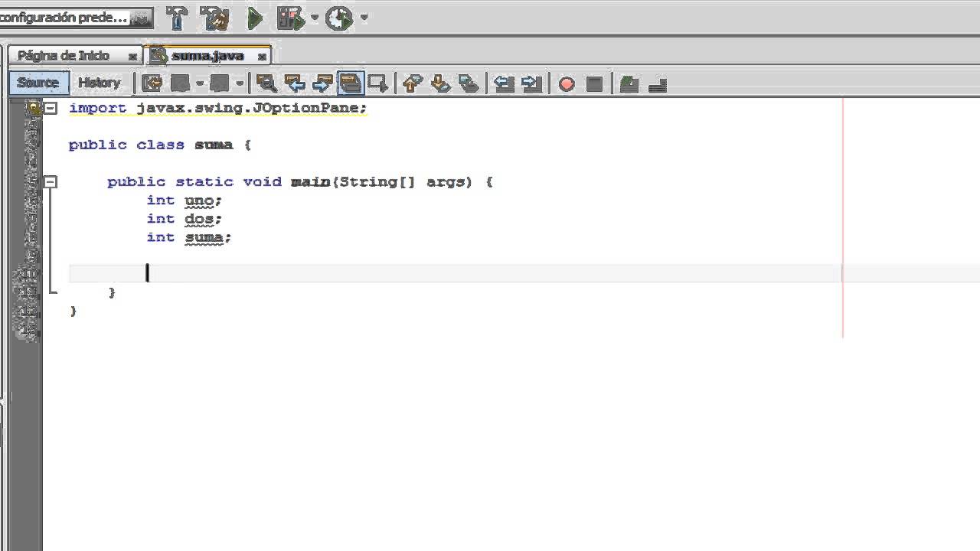Click the Uncomment lines icon

[x=658, y=85]
